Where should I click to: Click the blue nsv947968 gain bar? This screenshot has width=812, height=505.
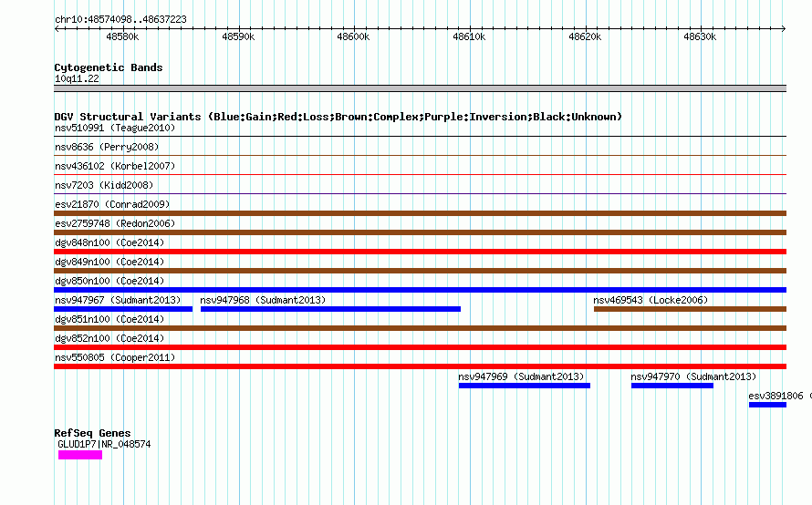[x=330, y=309]
